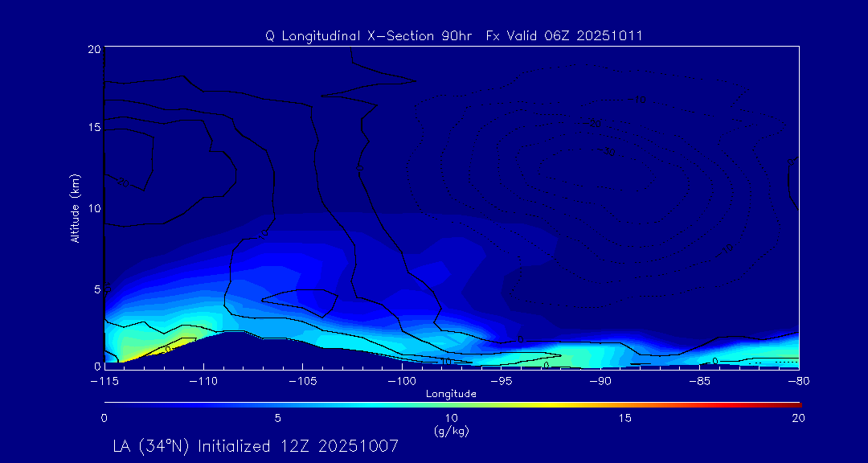Click the "LA (34°N) Initialized 12Z 20251007" footer
Image resolution: width=868 pixels, height=463 pixels.
point(255,446)
